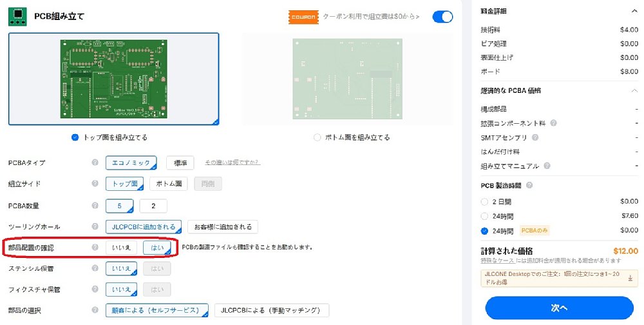Click JLCONE Desktop discount banner text

tap(552, 278)
